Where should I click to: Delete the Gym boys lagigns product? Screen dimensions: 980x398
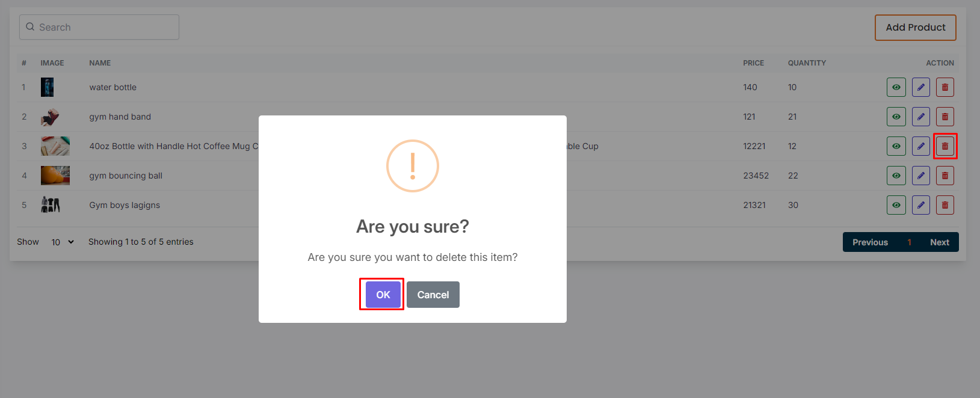(x=945, y=205)
